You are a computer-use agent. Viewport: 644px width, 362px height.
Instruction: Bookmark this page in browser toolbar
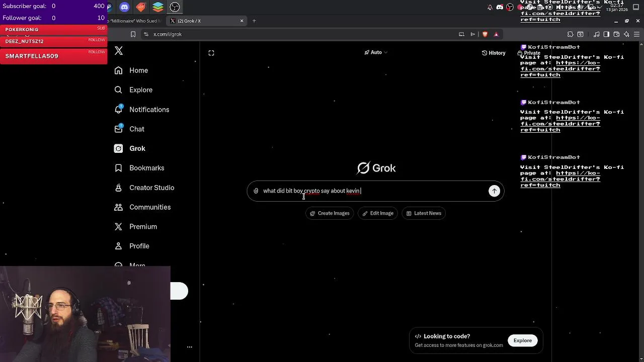point(133,34)
